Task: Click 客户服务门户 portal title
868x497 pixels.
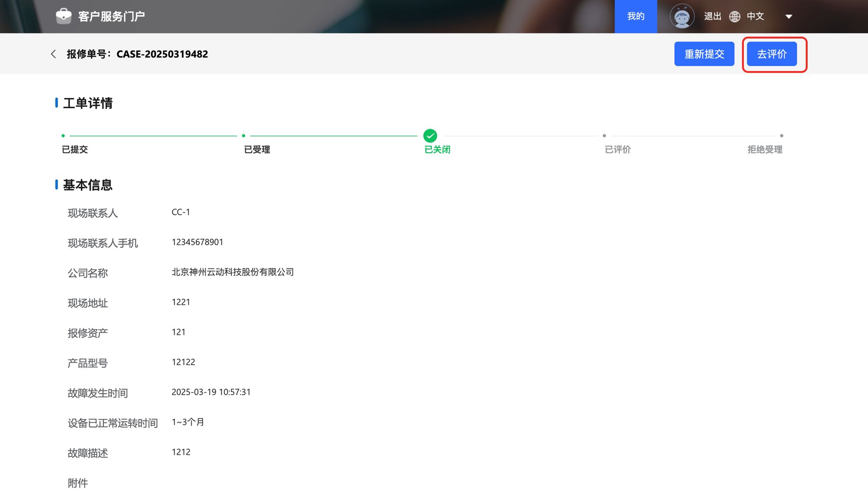Action: pos(111,16)
